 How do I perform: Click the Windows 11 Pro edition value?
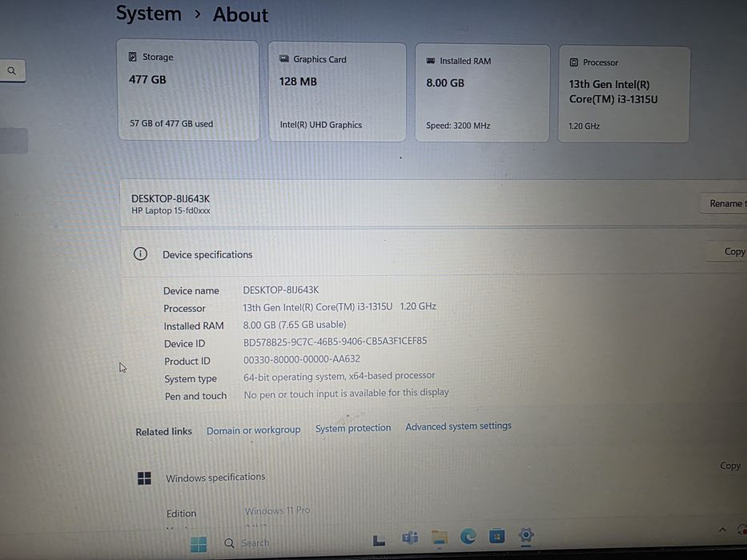(x=277, y=510)
